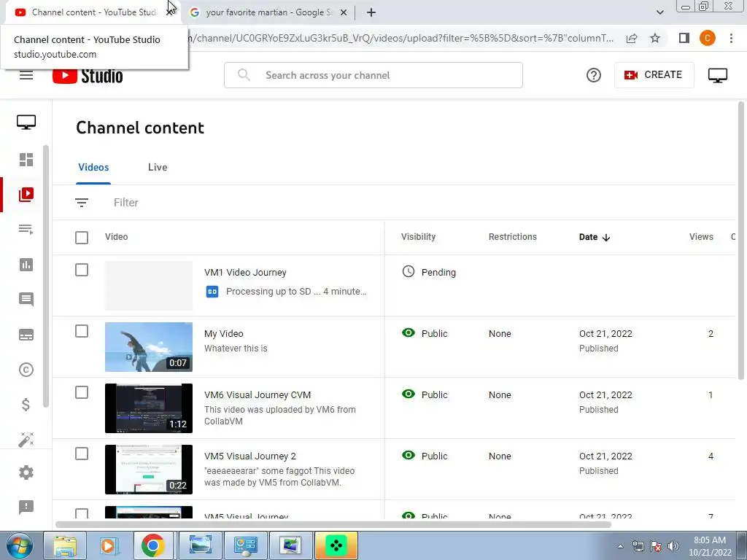Expand the Chrome tab search dropdown arrow
Screen dimensions: 747x560
(x=659, y=12)
